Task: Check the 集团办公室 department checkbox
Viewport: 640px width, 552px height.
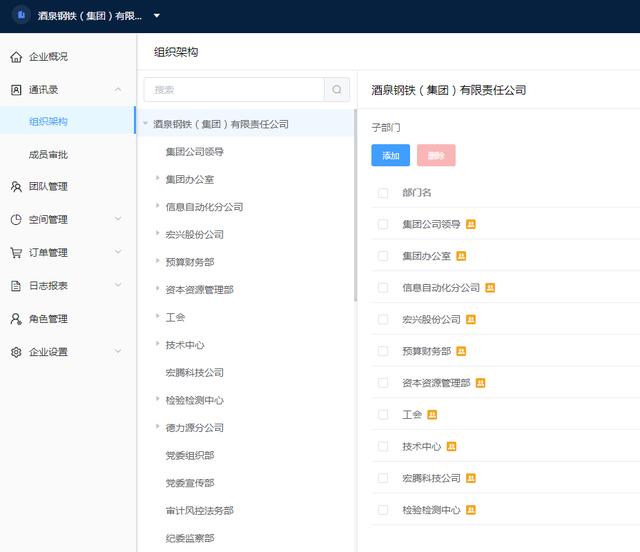Action: pyautogui.click(x=383, y=256)
